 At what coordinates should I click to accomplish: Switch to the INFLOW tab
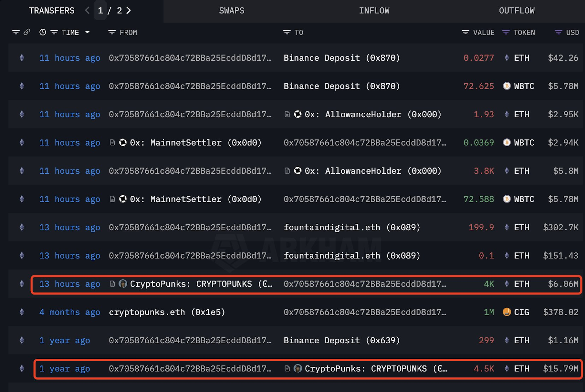tap(374, 11)
